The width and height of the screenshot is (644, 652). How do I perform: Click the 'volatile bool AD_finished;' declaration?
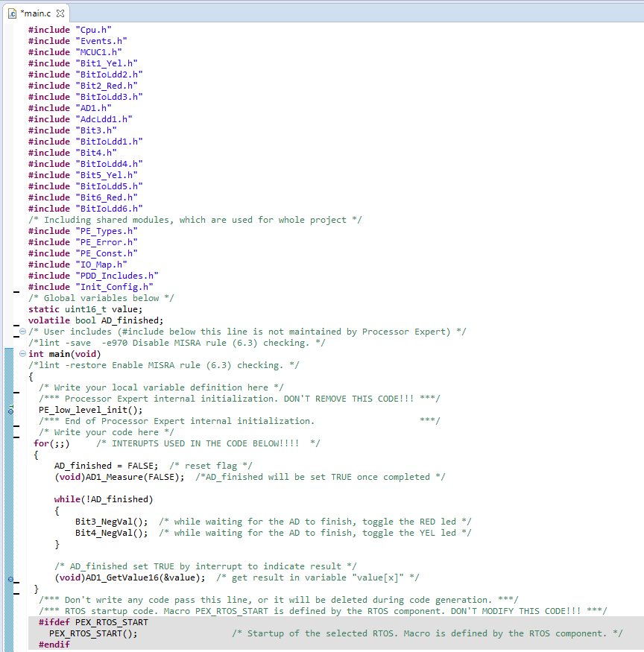96,320
